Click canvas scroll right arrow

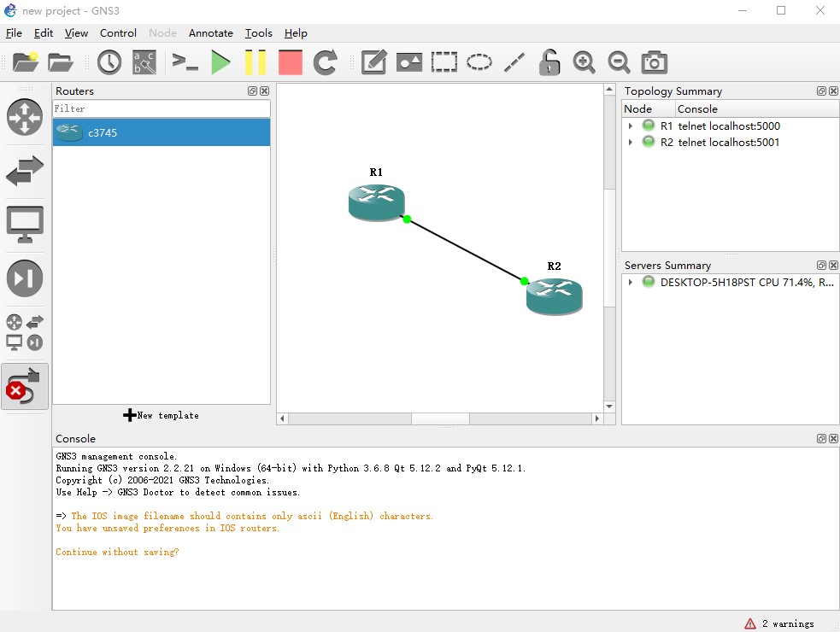[x=597, y=418]
